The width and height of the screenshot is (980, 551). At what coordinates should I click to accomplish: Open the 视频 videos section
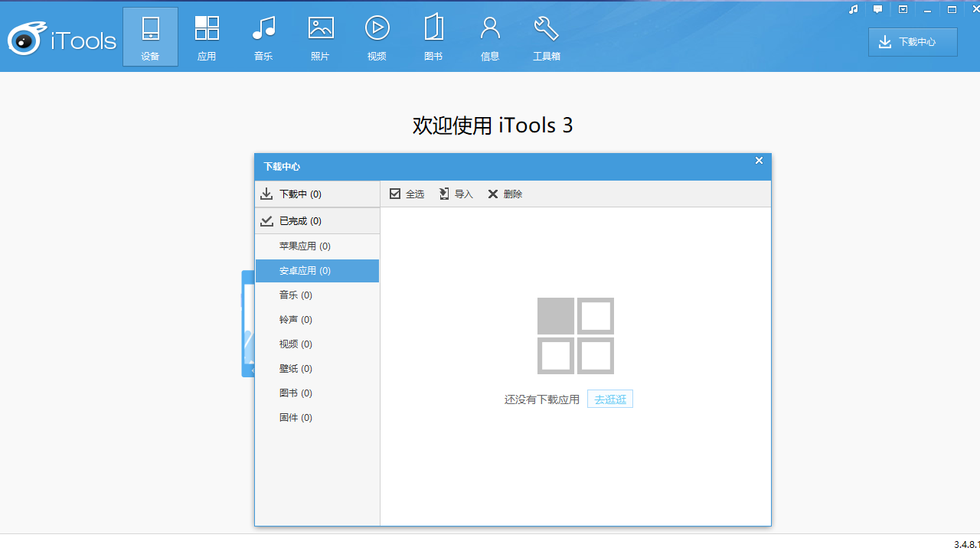[x=377, y=36]
